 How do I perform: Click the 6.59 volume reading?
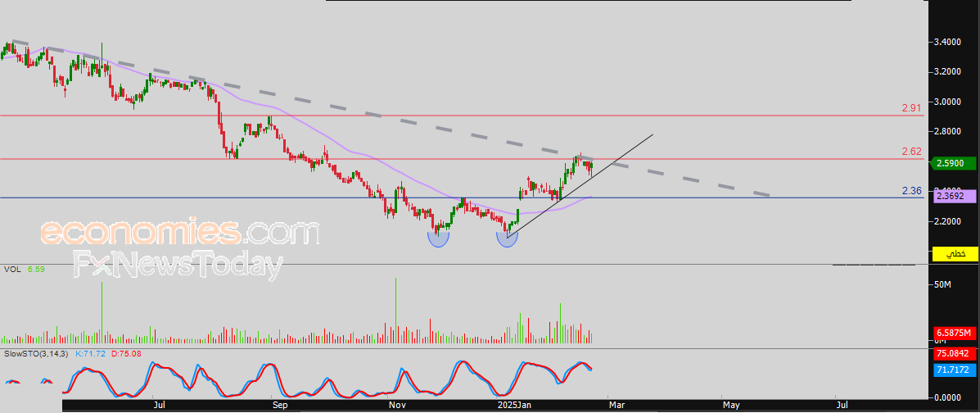pyautogui.click(x=36, y=269)
